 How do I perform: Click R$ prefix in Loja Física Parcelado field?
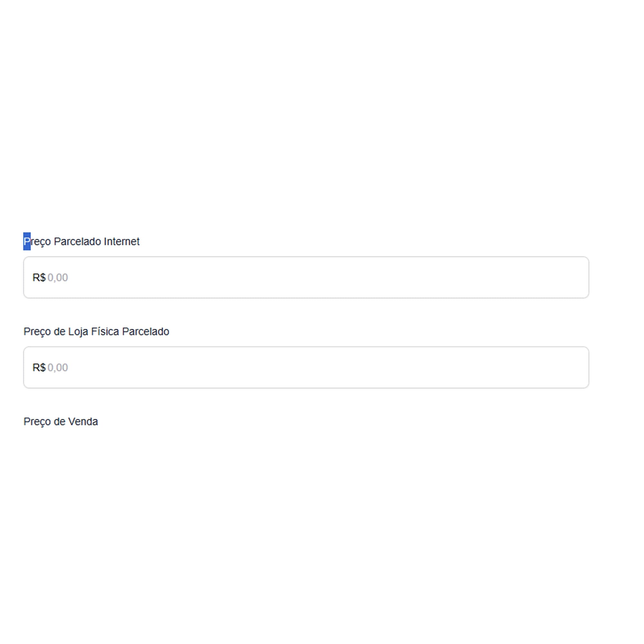(39, 367)
